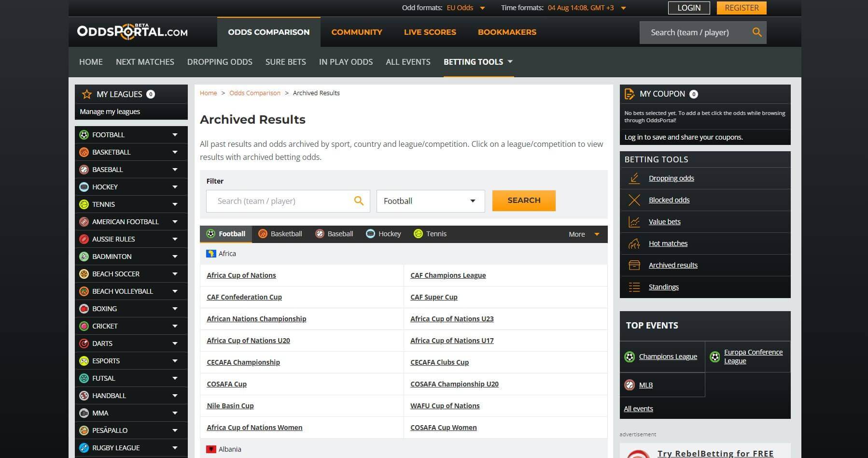Open the LIVE SCORES menu item
The width and height of the screenshot is (868, 458).
pos(430,32)
